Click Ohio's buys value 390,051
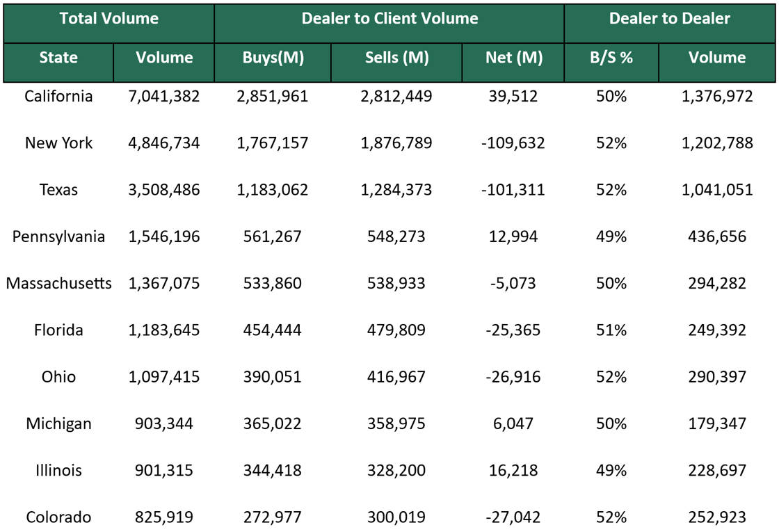The width and height of the screenshot is (779, 532). [273, 376]
